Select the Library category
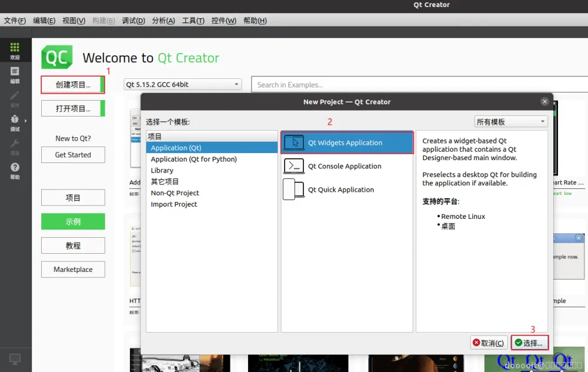Image resolution: width=588 pixels, height=372 pixels. [212, 170]
